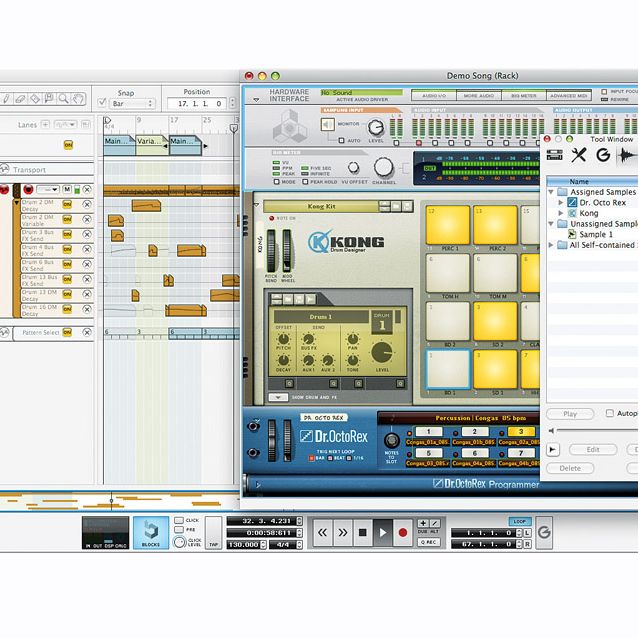
Task: Click the Sampling Input Level knob
Action: point(376,127)
